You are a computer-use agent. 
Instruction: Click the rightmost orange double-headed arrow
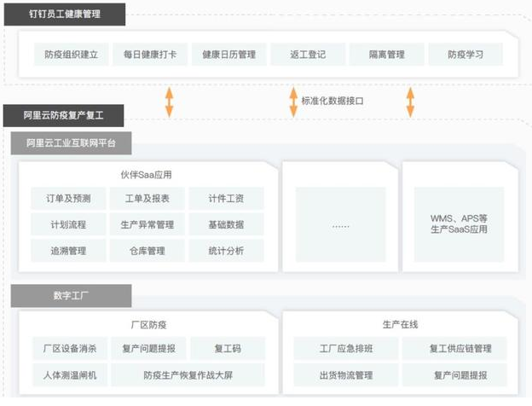coord(410,101)
